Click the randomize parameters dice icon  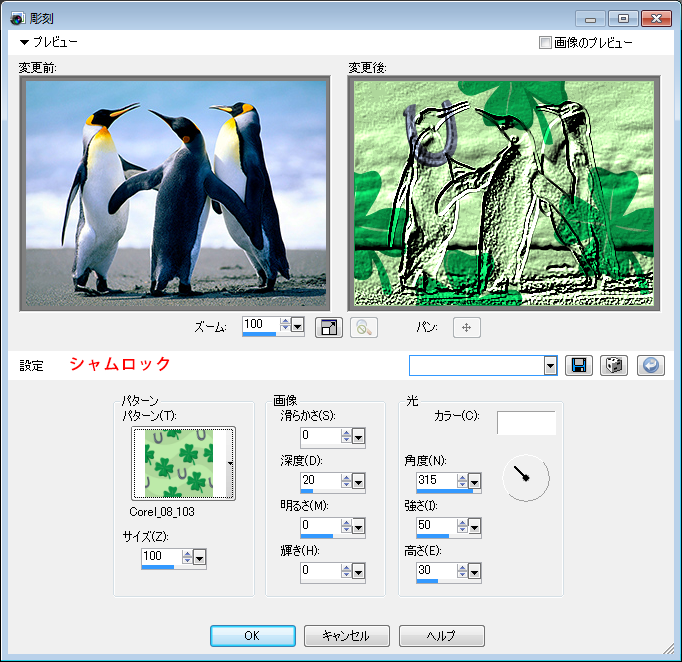click(x=613, y=366)
